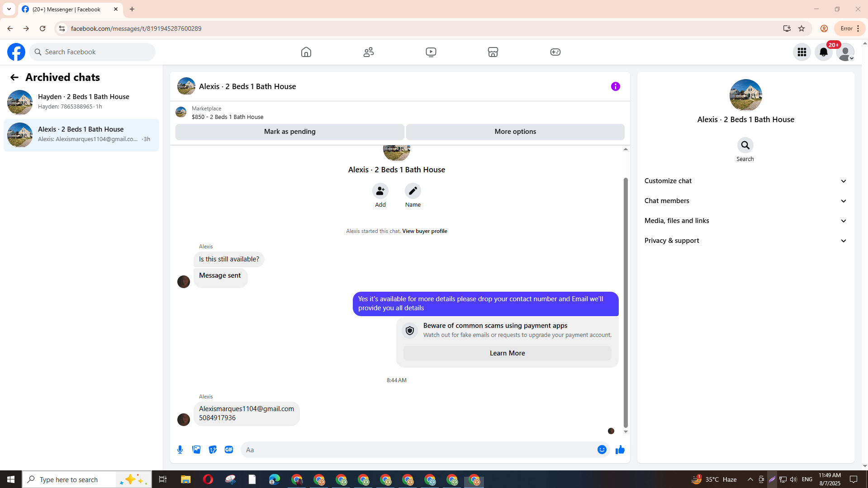Viewport: 868px width, 488px height.
Task: Open the Gaming icon in the top navigation
Action: 555,52
